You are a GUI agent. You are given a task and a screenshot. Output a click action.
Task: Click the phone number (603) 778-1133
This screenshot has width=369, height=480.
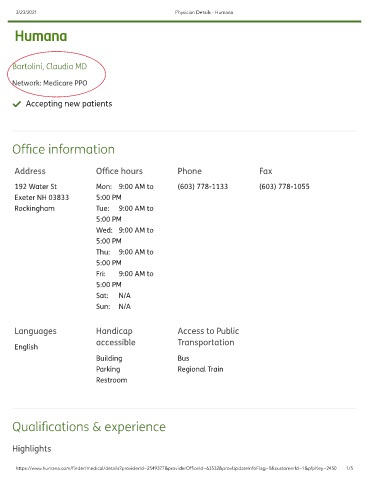(x=203, y=186)
